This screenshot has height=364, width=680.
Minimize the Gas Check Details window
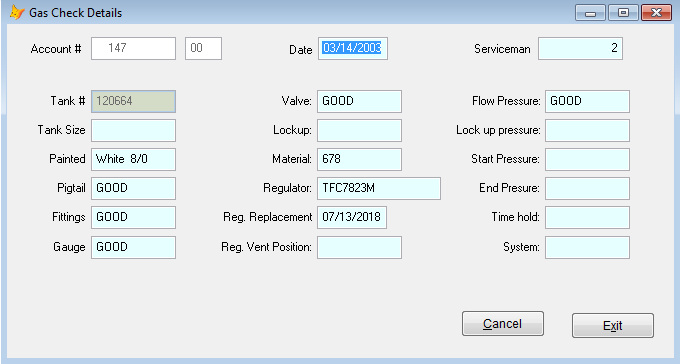pyautogui.click(x=590, y=13)
